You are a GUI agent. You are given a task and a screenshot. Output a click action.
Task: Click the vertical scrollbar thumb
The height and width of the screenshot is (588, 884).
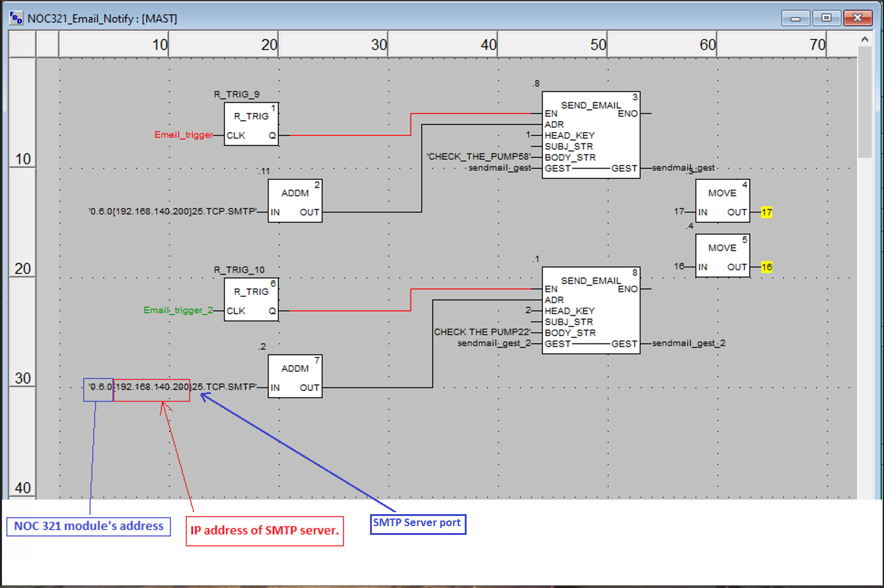pos(864,102)
